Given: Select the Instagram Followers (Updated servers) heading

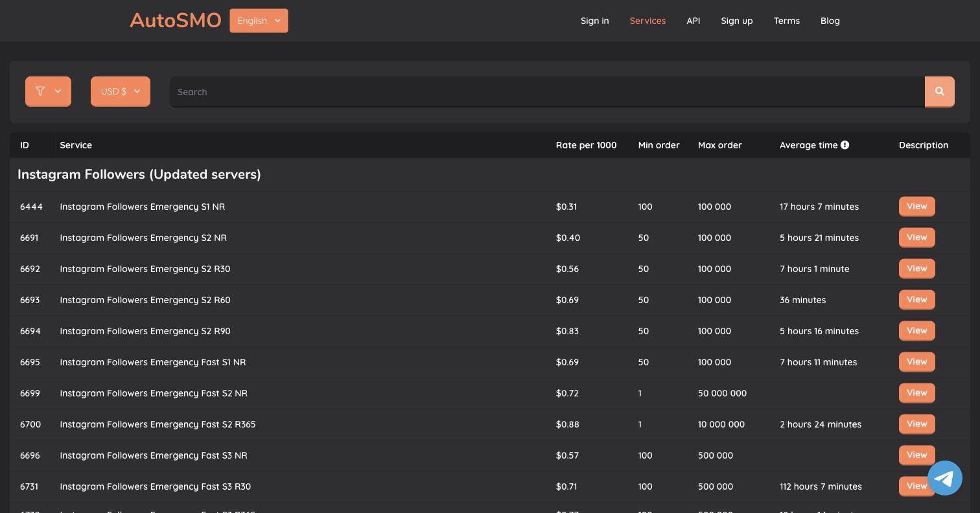Looking at the screenshot, I should click(x=139, y=174).
